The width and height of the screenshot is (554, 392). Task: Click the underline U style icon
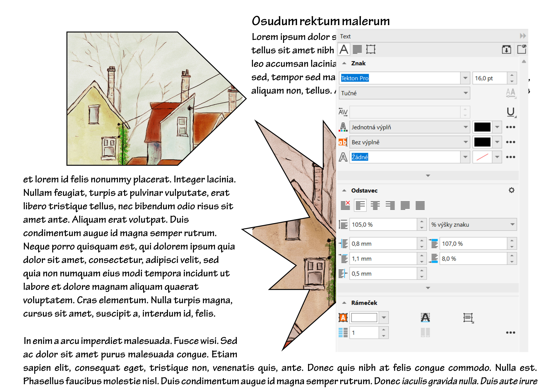click(x=511, y=112)
